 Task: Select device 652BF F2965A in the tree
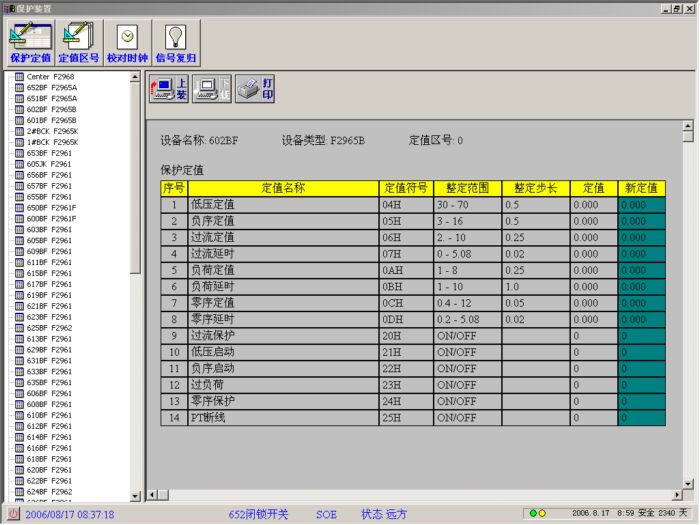pyautogui.click(x=51, y=88)
